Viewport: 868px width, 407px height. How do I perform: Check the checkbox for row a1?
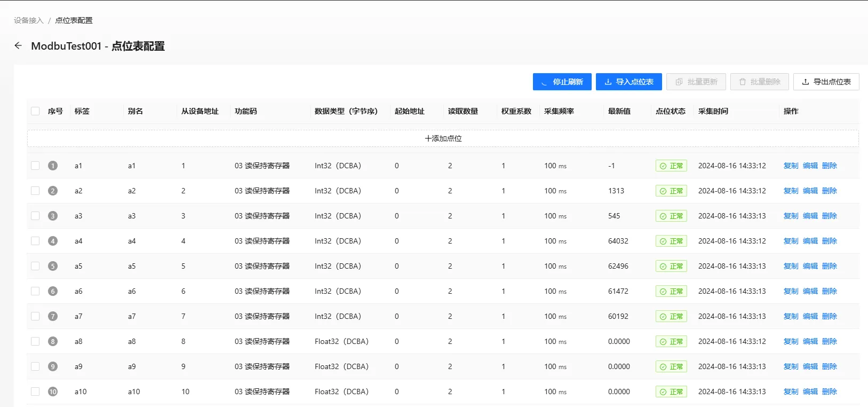pyautogui.click(x=35, y=166)
